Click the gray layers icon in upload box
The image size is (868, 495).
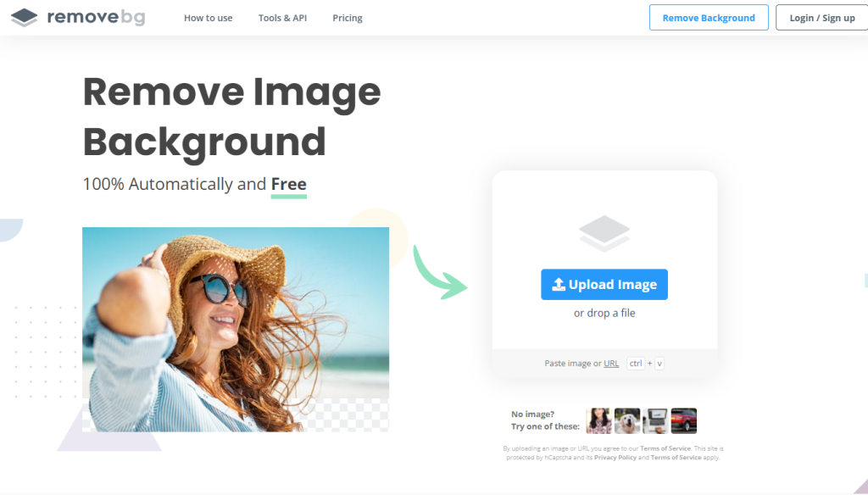point(604,233)
